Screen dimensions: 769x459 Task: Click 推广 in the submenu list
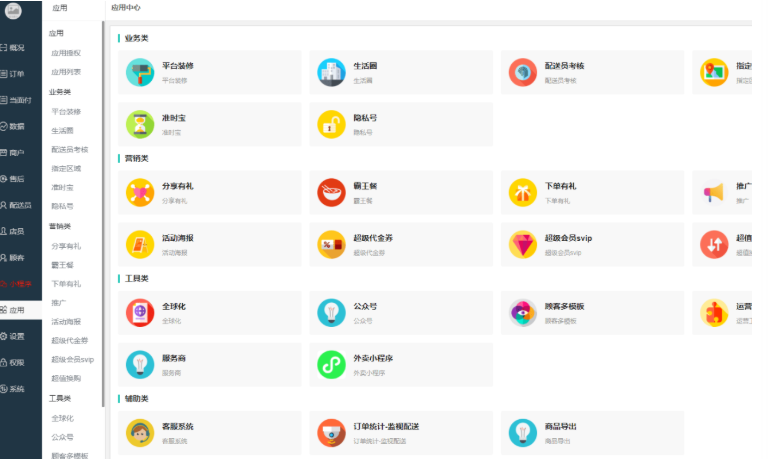click(58, 303)
